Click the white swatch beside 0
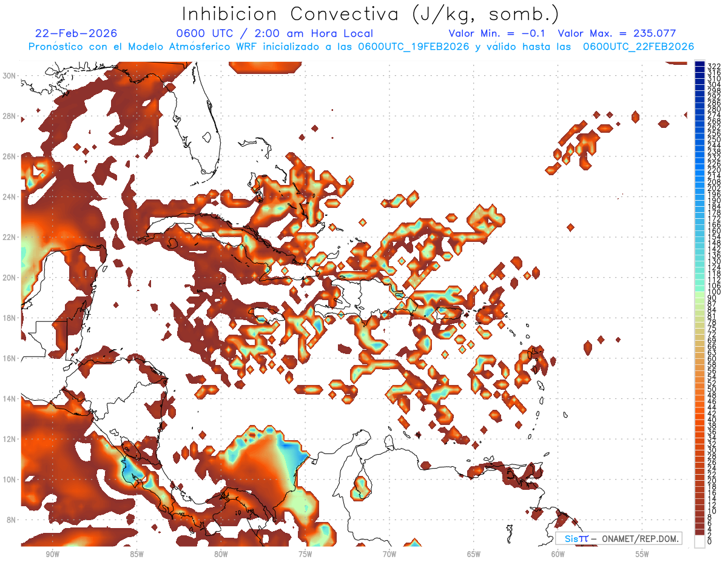Viewport: 728px width, 562px height. click(x=700, y=541)
